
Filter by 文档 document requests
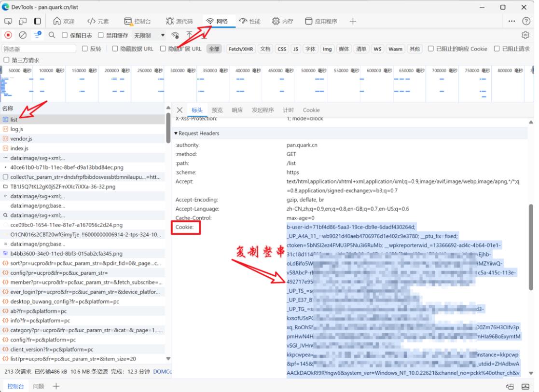pos(265,49)
